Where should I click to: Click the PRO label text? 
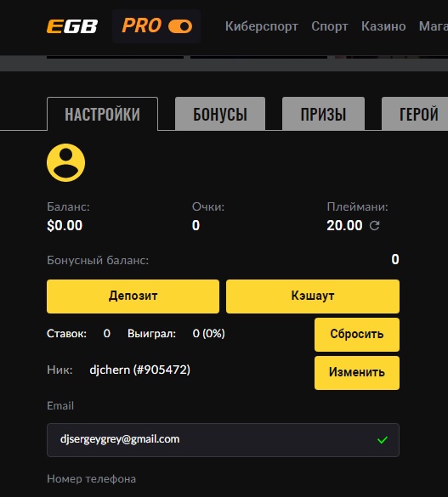coord(142,25)
